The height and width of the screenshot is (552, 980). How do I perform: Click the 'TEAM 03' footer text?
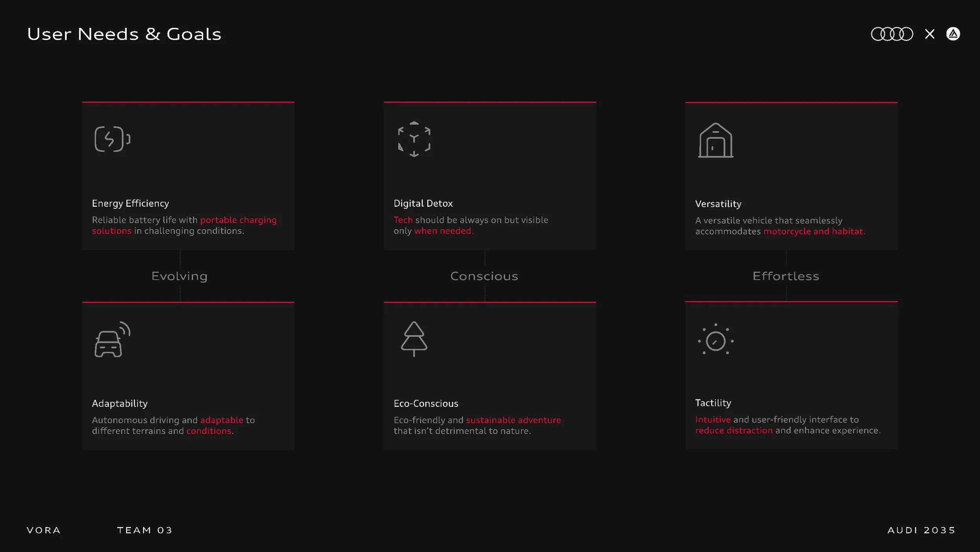coord(145,530)
